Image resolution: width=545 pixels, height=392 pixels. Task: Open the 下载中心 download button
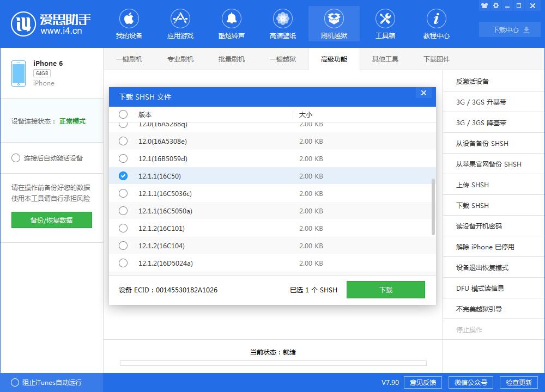(x=511, y=30)
